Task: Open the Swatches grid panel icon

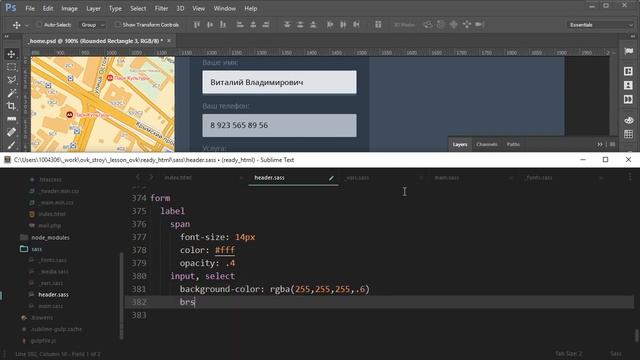Action: pos(629,134)
